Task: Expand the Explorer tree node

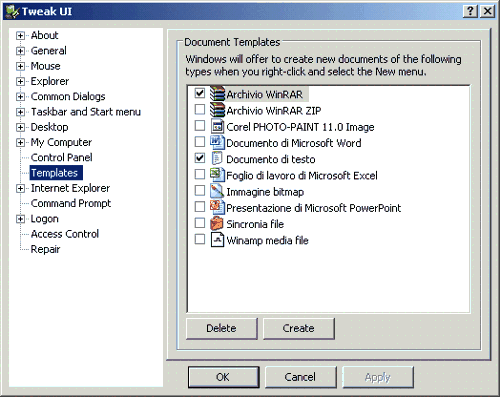Action: [20, 82]
